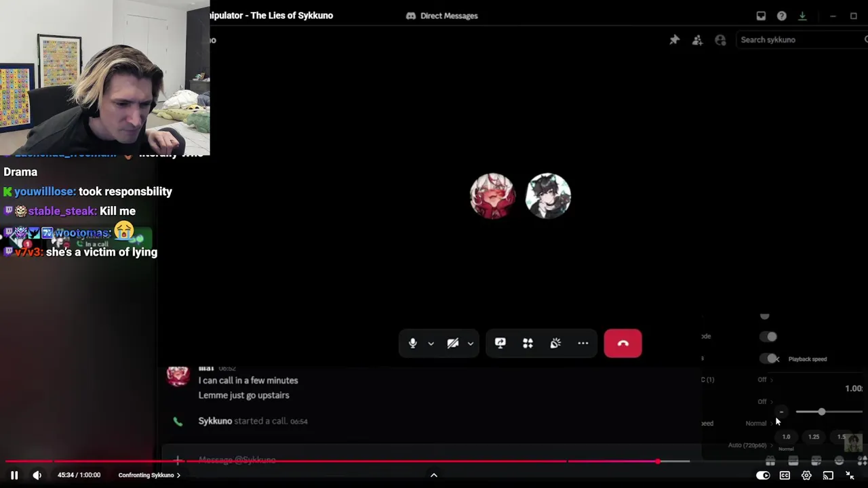Click plus attachment icon in message box

click(x=178, y=460)
